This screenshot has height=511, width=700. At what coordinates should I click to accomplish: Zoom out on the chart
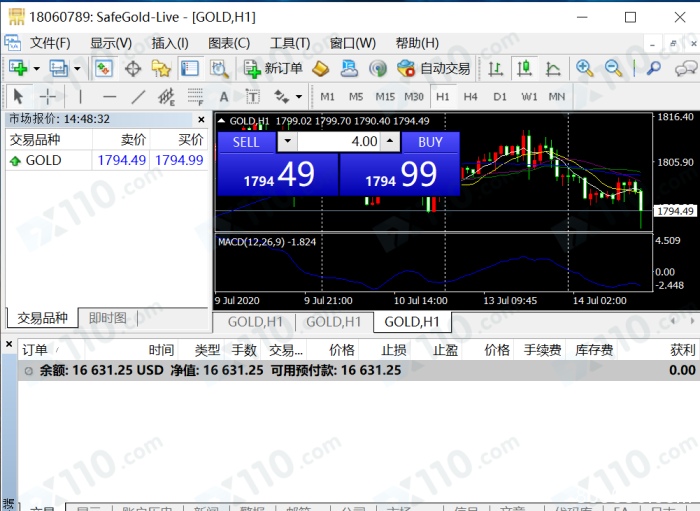pyautogui.click(x=613, y=68)
